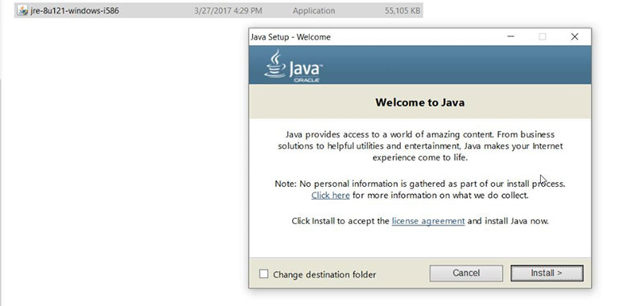Image resolution: width=644 pixels, height=306 pixels.
Task: Click the Java Oracle logo in banner
Action: point(293,66)
